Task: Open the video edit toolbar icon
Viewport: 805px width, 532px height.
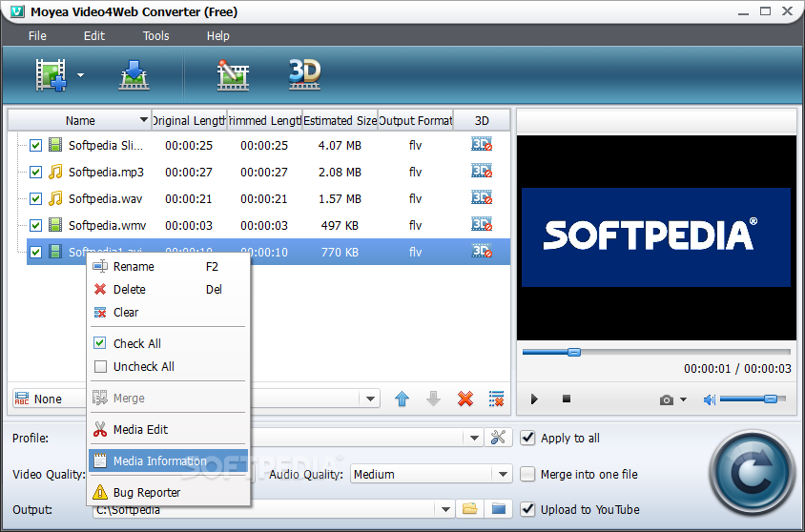Action: pos(233,75)
